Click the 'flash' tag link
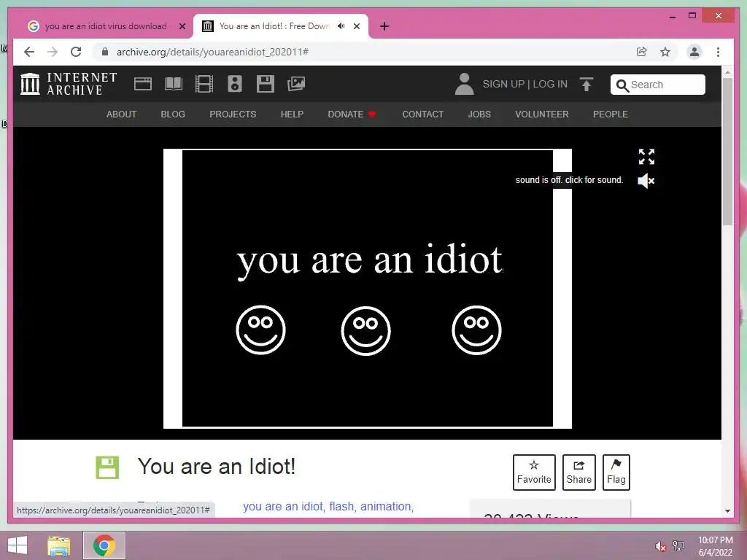Image resolution: width=747 pixels, height=560 pixels. coord(341,506)
